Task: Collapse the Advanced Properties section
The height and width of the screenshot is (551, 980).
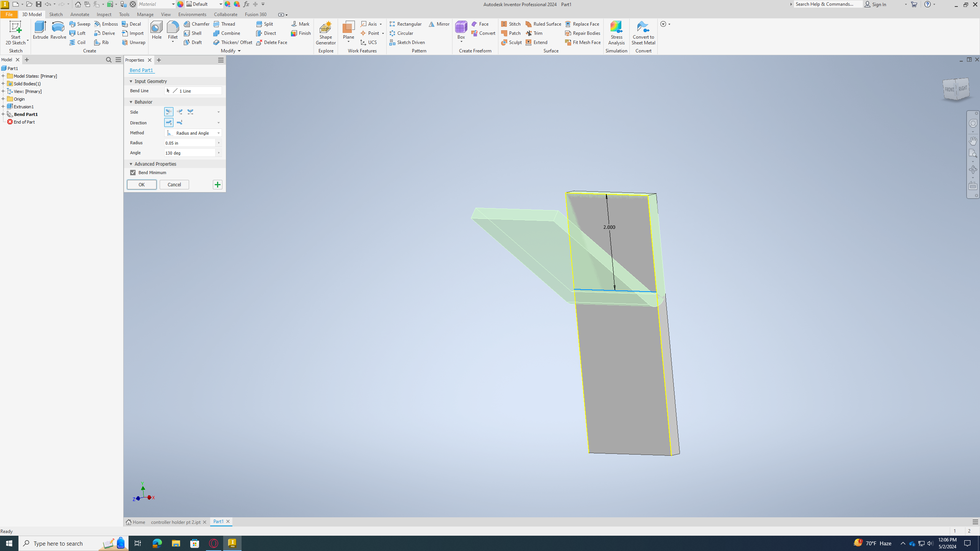Action: tap(131, 164)
